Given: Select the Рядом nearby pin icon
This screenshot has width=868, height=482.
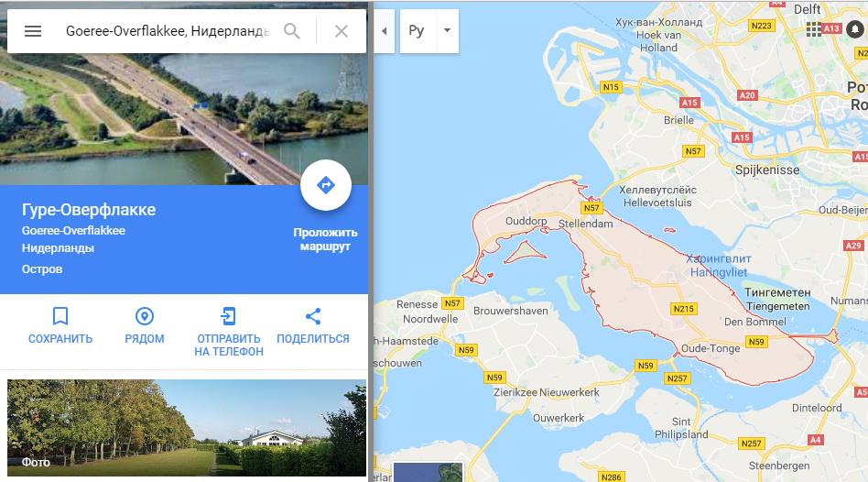Looking at the screenshot, I should (145, 316).
